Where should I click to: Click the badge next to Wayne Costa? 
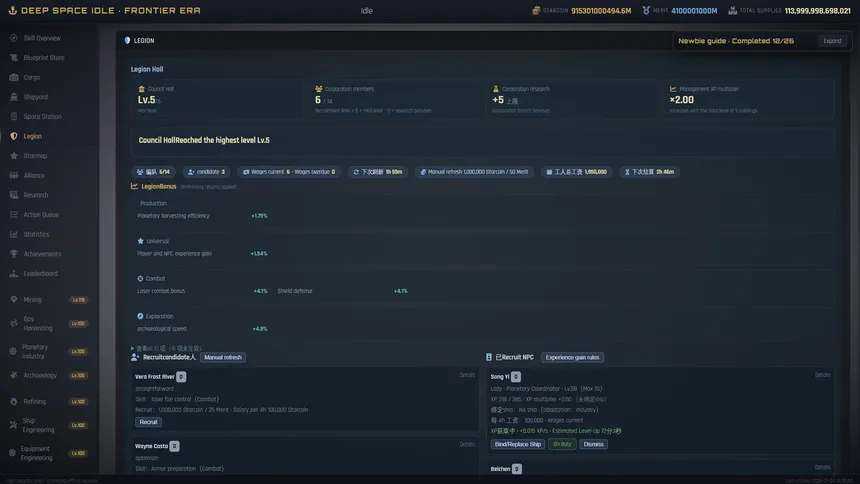point(174,446)
